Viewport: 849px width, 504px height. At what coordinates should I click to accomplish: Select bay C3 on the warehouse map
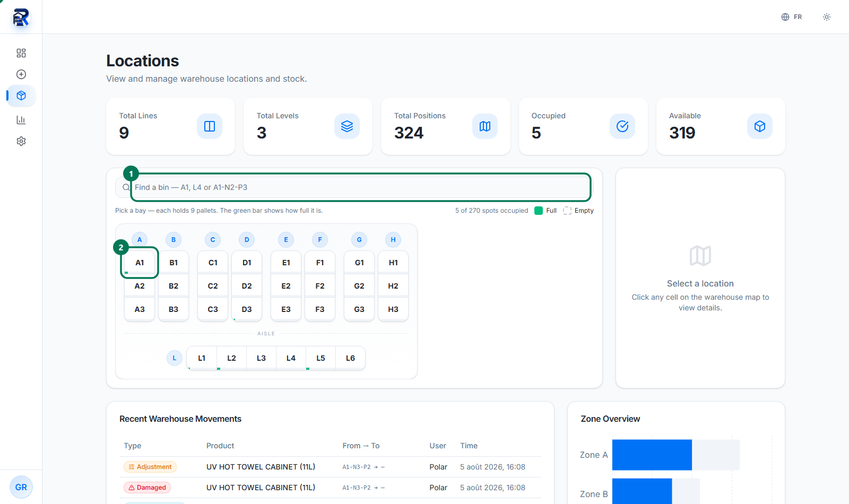[213, 309]
